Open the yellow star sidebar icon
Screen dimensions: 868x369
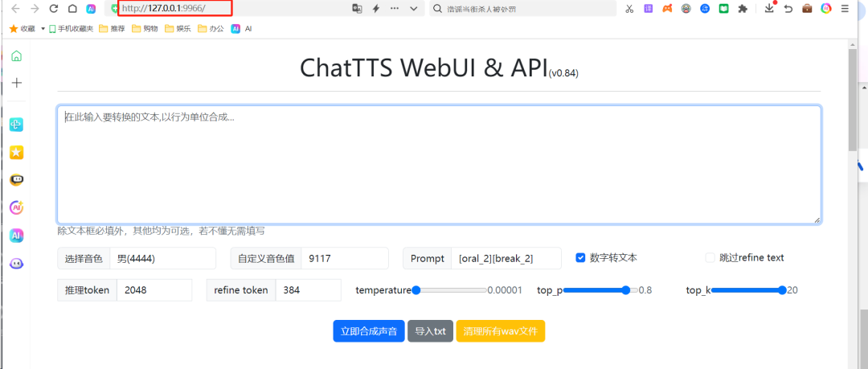click(17, 153)
